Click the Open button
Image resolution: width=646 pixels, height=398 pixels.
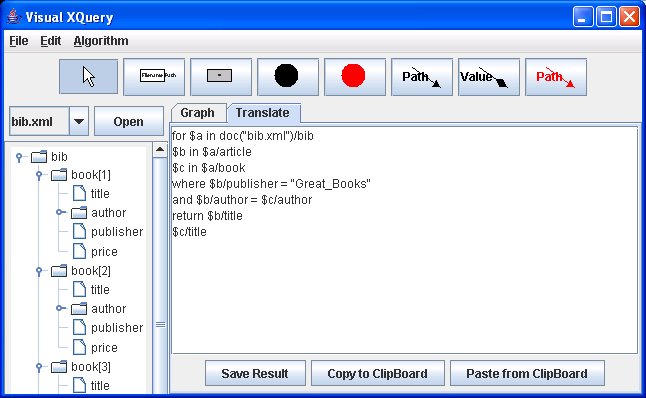[x=129, y=121]
